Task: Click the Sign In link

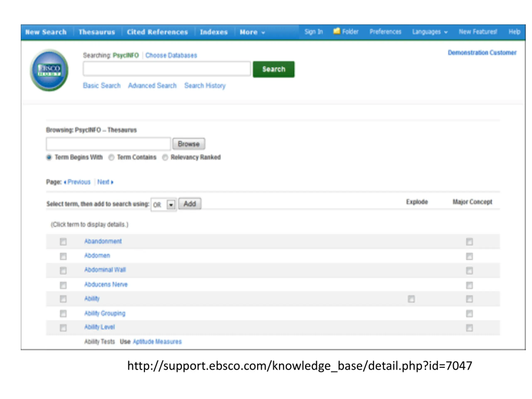Action: pos(314,32)
